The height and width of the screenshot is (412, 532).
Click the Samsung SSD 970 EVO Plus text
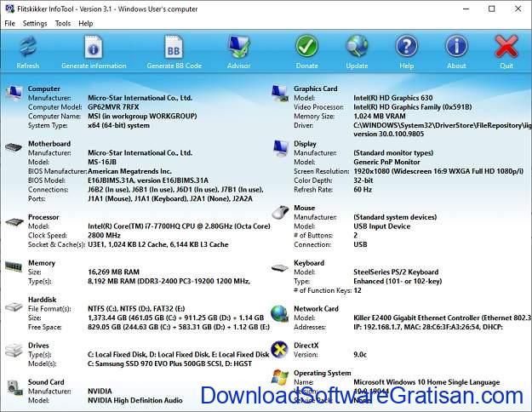point(169,363)
